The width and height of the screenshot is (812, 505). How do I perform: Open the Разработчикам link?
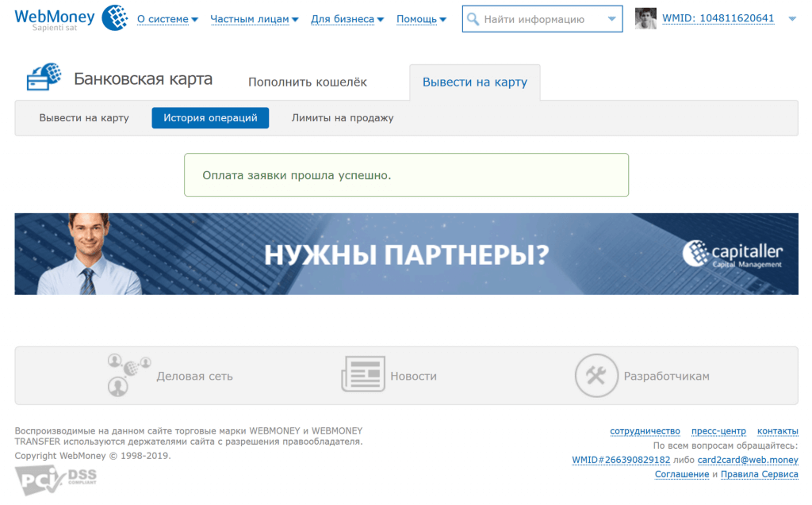pyautogui.click(x=666, y=376)
